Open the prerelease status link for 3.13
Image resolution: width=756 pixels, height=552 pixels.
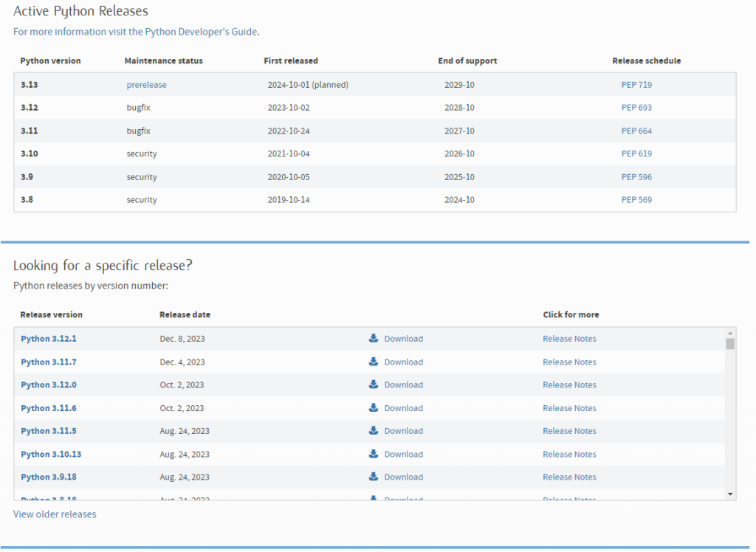coord(146,85)
